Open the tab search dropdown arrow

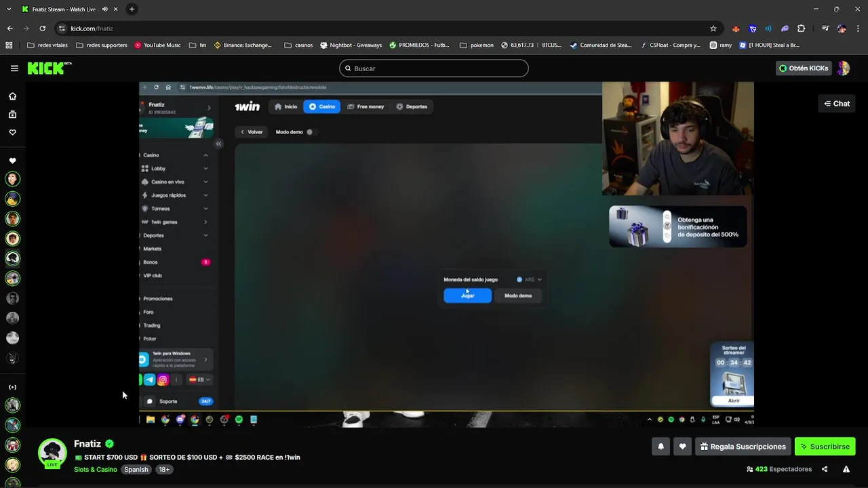click(x=9, y=9)
